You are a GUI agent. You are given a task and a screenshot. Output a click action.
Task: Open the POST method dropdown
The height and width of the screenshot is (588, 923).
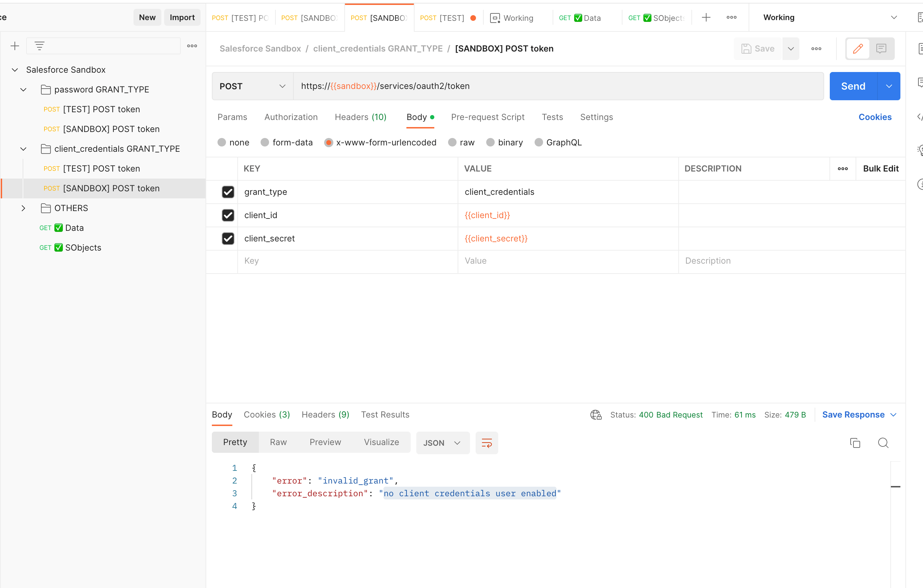tap(252, 86)
